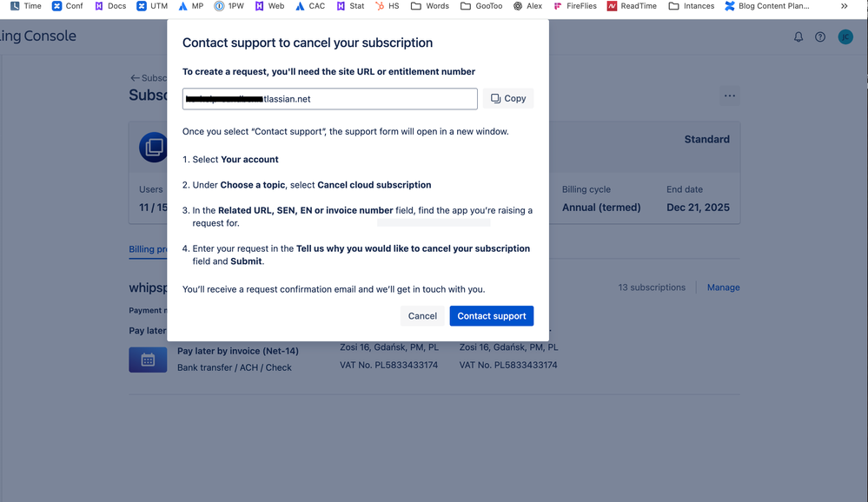This screenshot has height=502, width=868.
Task: Open notifications via the bell icon
Action: click(798, 36)
